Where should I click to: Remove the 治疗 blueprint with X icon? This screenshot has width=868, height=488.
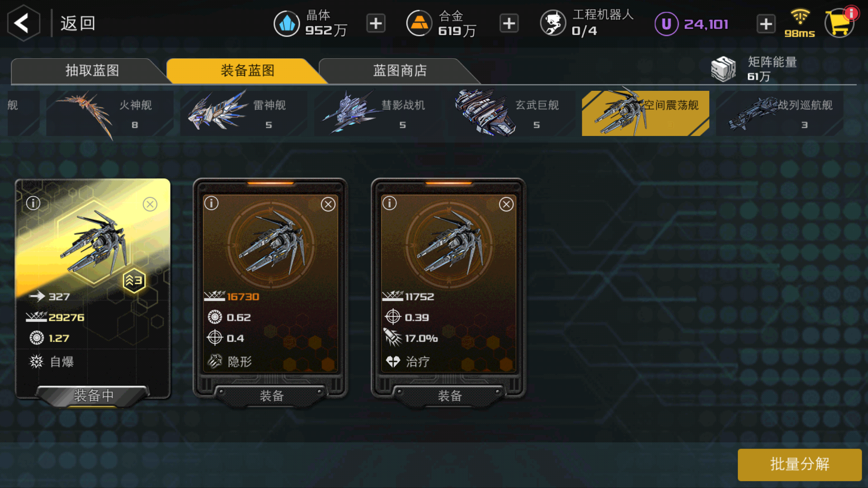coord(506,205)
